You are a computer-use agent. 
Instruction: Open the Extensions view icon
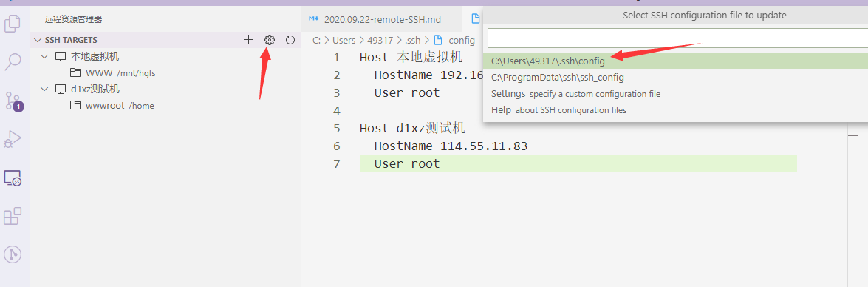[x=13, y=216]
